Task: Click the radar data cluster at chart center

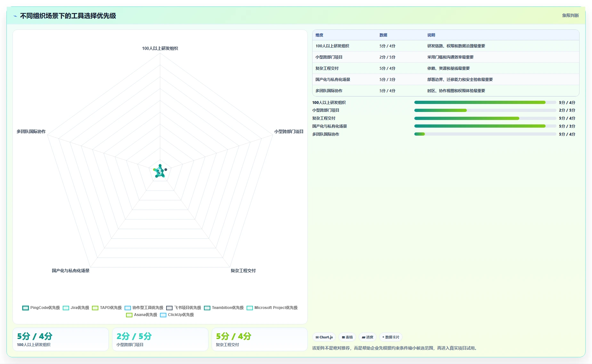Action: (x=160, y=171)
